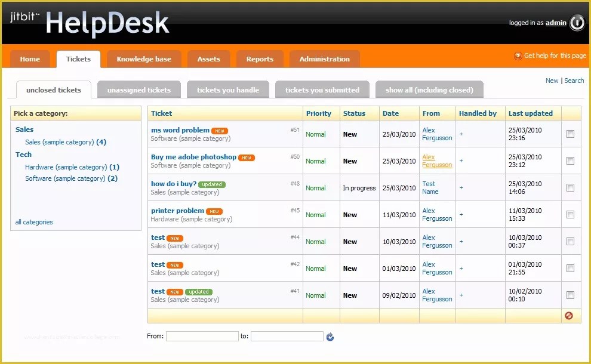
Task: Click the logout power icon
Action: pos(577,23)
